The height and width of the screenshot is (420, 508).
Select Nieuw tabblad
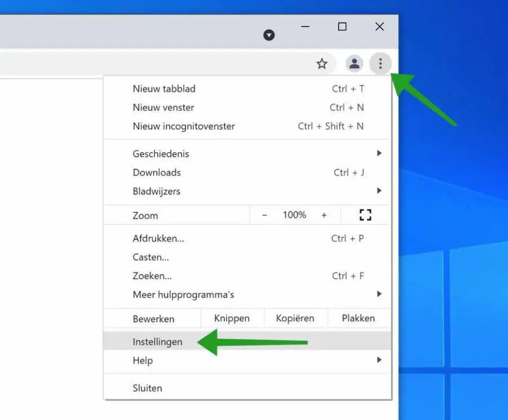point(247,89)
